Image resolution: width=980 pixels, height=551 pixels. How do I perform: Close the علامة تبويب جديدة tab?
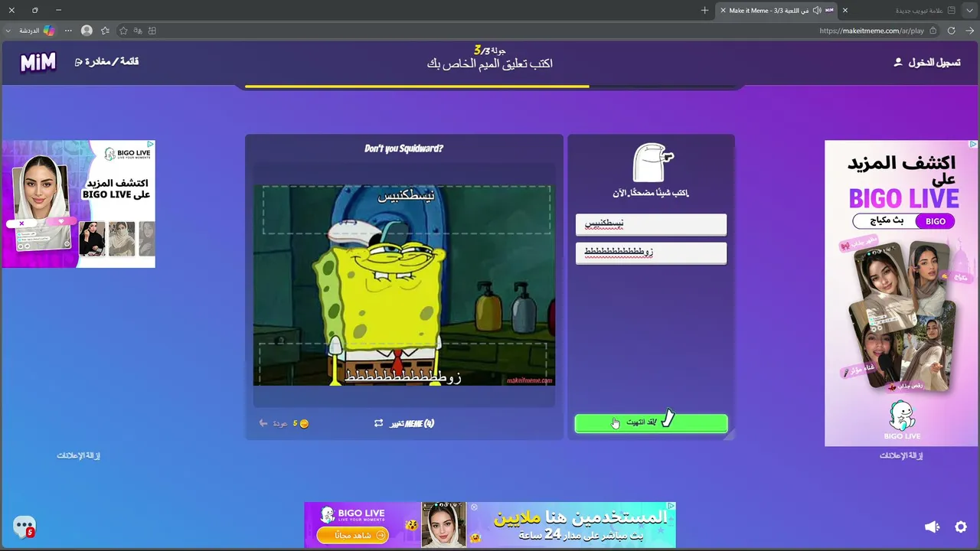pos(845,10)
